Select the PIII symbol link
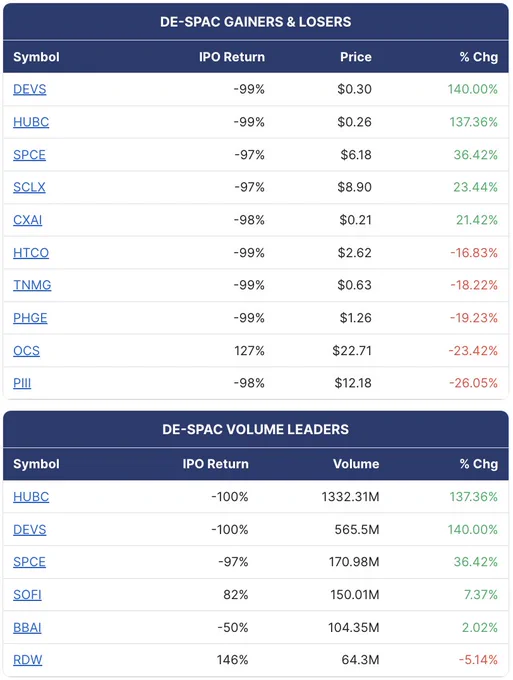This screenshot has width=513, height=680. coord(22,383)
